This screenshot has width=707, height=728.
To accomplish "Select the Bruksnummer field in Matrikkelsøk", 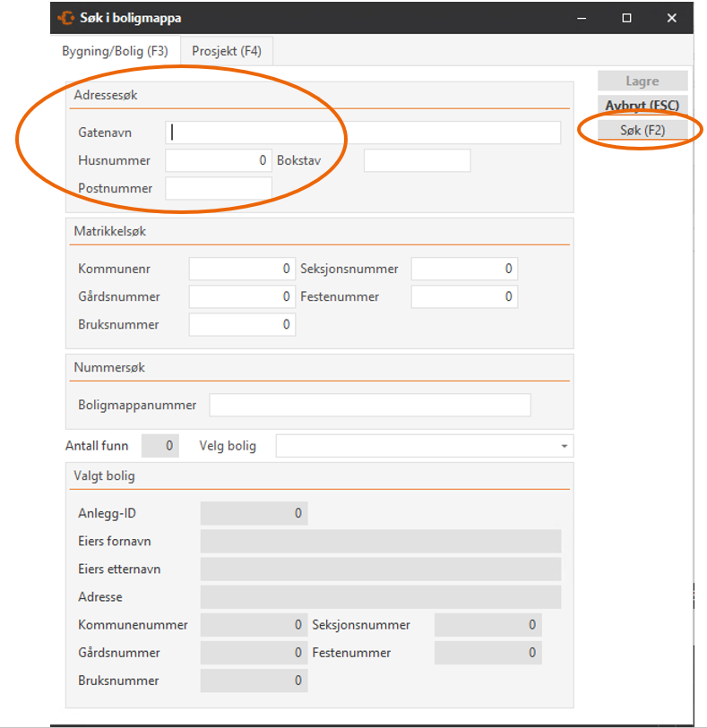I will pos(242,324).
